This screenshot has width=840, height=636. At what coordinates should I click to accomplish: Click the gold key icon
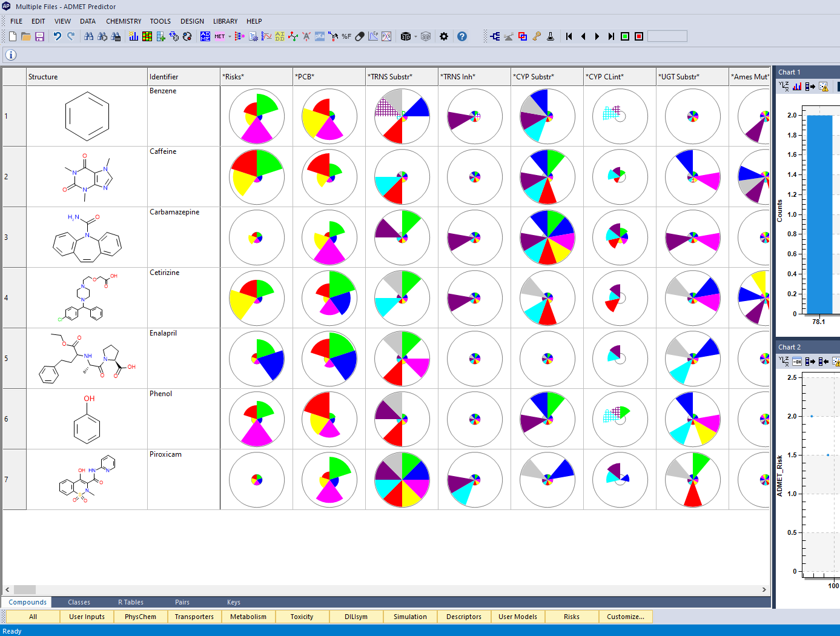click(x=537, y=36)
